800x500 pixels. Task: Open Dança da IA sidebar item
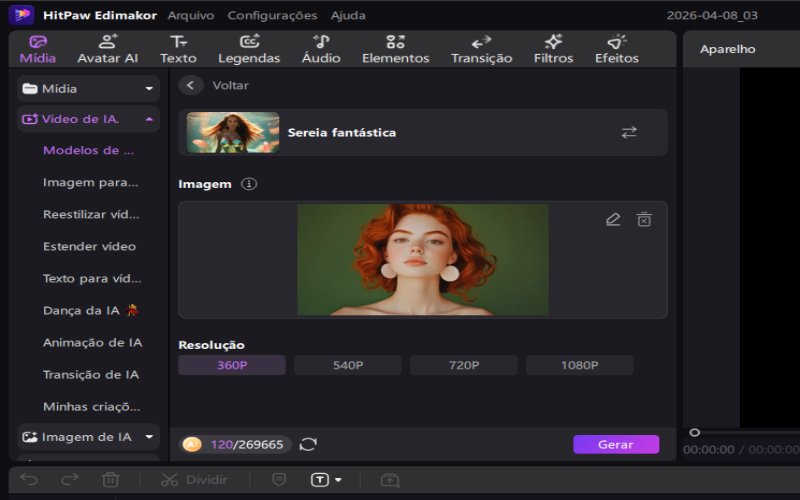point(91,310)
